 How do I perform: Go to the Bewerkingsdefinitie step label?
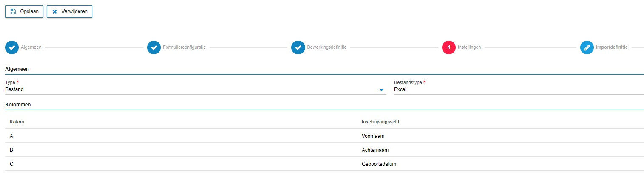(326, 47)
